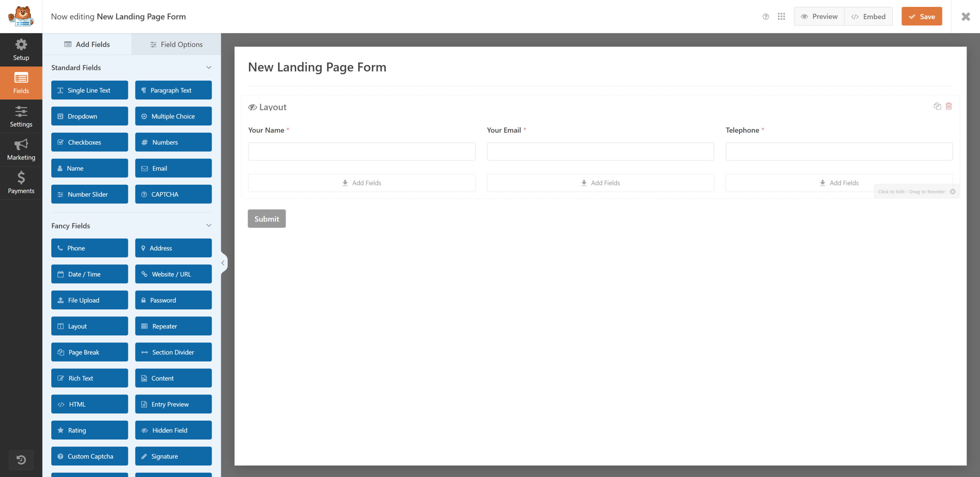Collapse the fields sidebar with the chevron

tap(223, 263)
